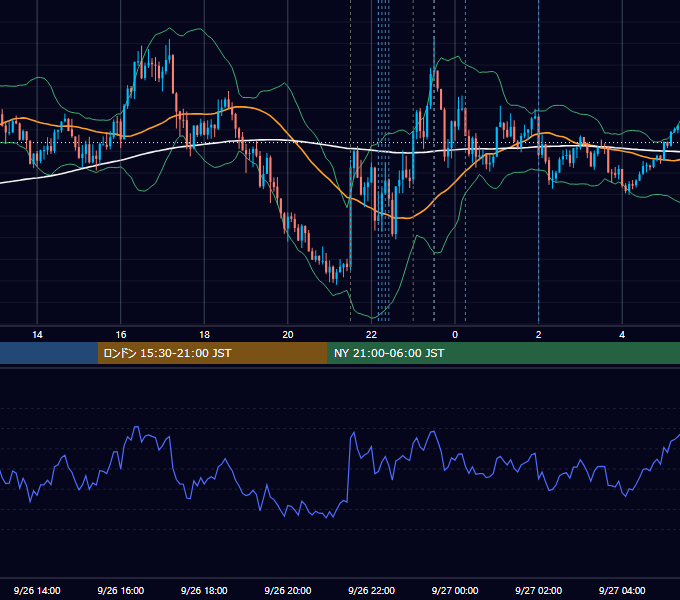Select the ロンドン 15:30-21:00 JST session bar
This screenshot has height=600, width=680.
tap(212, 353)
